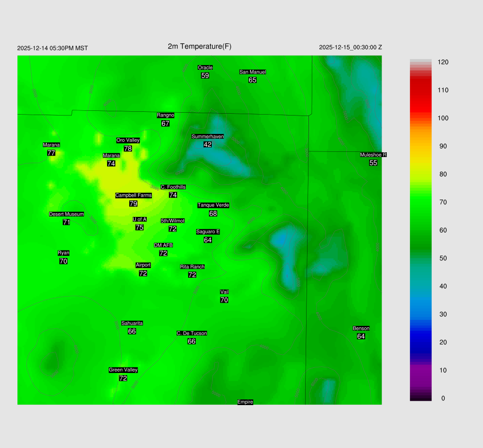Select the Oracle temperature reading of 59
Viewport: 483px width, 448px height.
point(205,75)
